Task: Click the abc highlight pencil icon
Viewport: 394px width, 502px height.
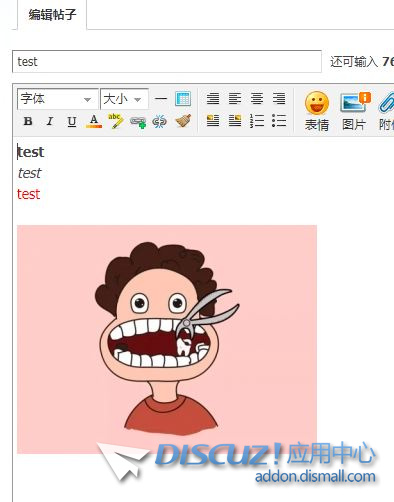Action: point(115,121)
